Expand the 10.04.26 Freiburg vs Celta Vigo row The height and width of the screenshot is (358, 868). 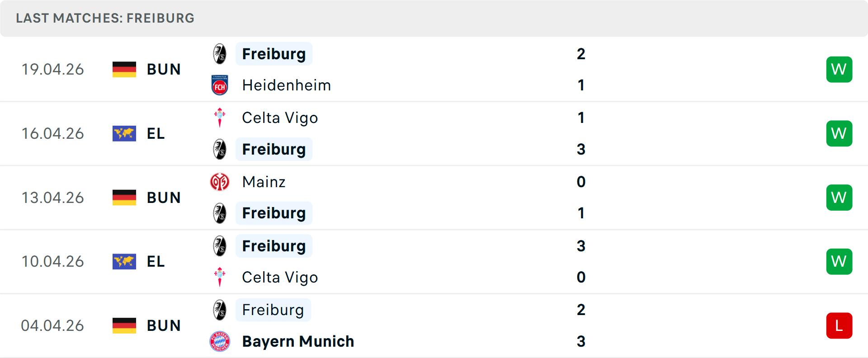[434, 261]
